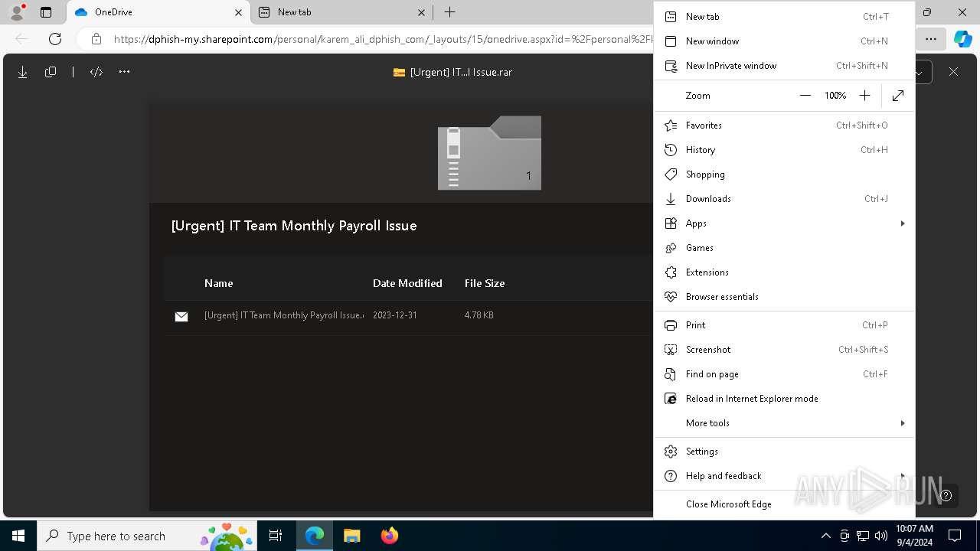The image size is (980, 551).
Task: Open Extensions from Edge menu
Action: (784, 272)
